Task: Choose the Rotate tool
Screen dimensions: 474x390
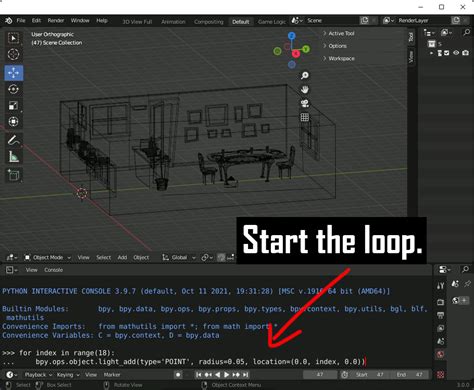Action: point(13,89)
